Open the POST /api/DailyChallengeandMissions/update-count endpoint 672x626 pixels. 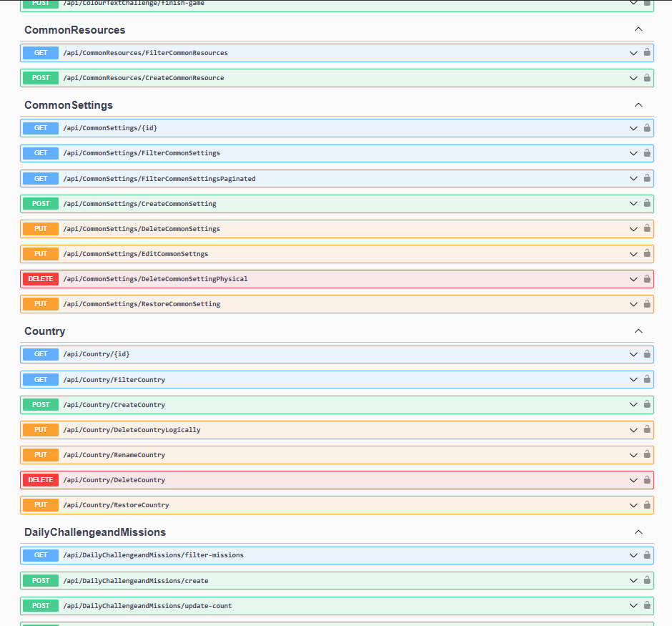[x=322, y=605]
